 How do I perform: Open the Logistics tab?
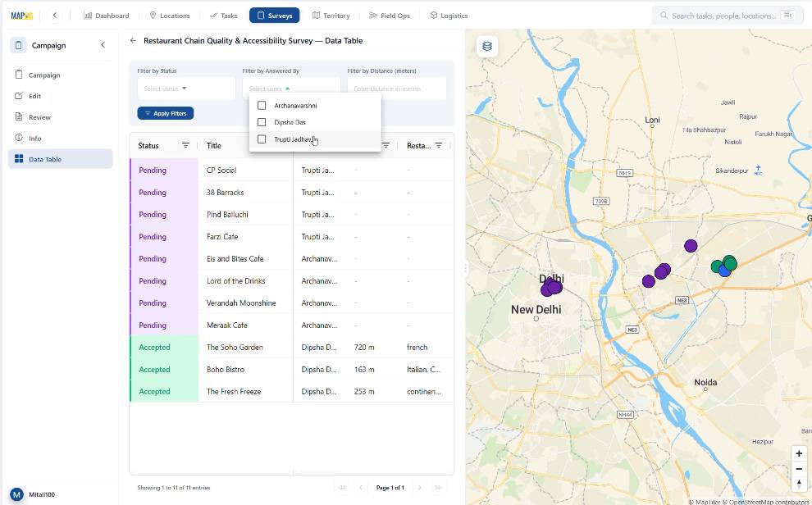pos(449,16)
